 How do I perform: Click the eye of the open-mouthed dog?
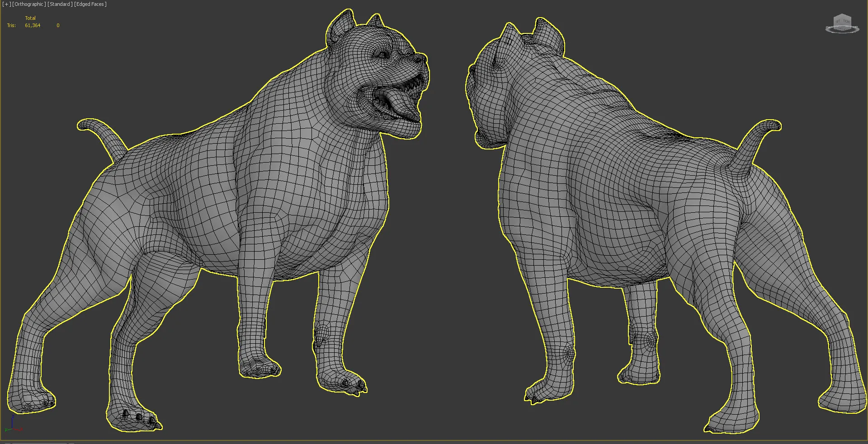pos(383,55)
